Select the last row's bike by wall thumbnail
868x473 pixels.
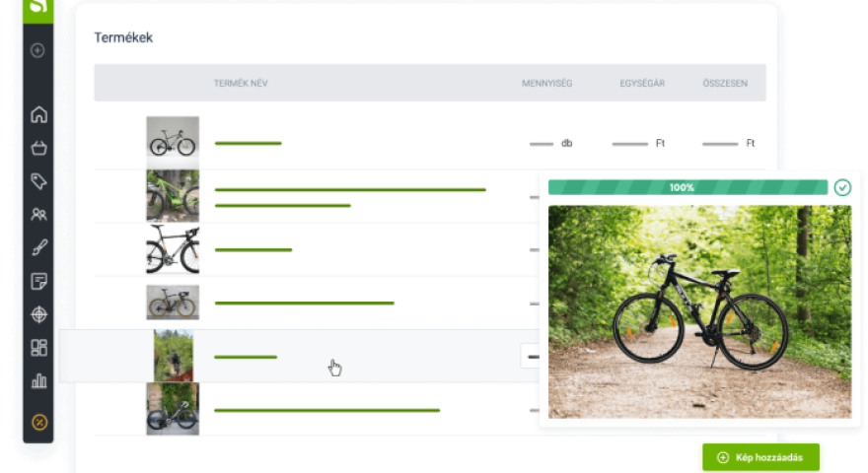pyautogui.click(x=173, y=409)
